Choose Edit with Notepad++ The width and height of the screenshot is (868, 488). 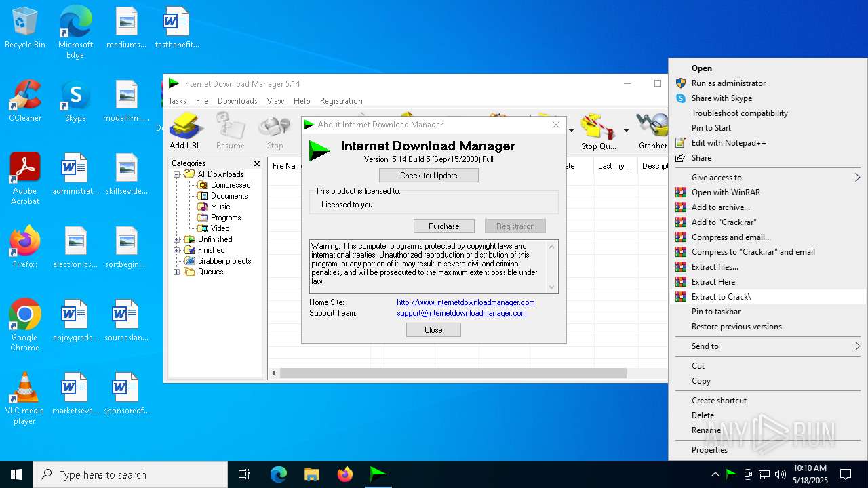point(768,143)
